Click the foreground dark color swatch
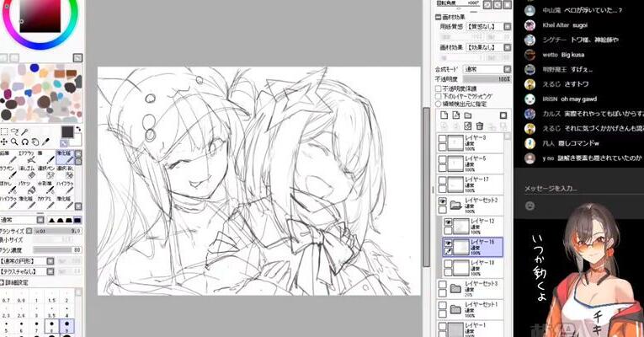Image resolution: width=644 pixels, height=337 pixels. [x=67, y=132]
